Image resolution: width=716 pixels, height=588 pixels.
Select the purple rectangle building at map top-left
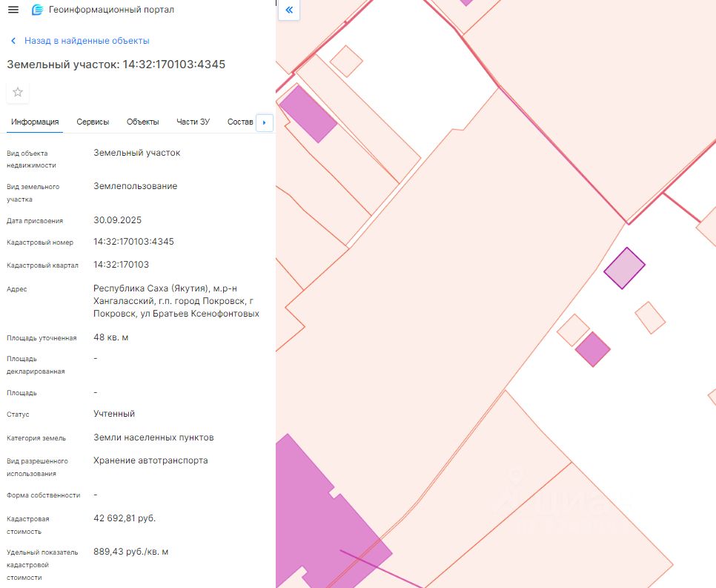tap(307, 113)
